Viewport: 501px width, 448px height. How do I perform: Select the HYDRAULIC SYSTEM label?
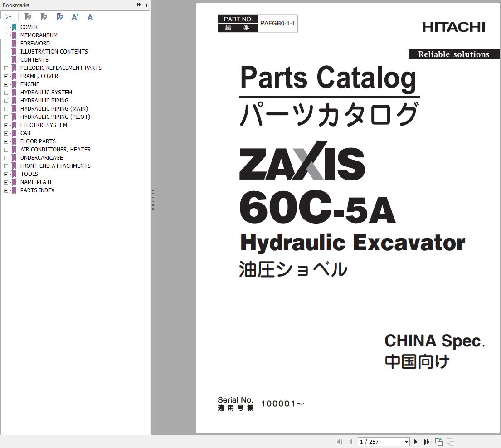(46, 93)
